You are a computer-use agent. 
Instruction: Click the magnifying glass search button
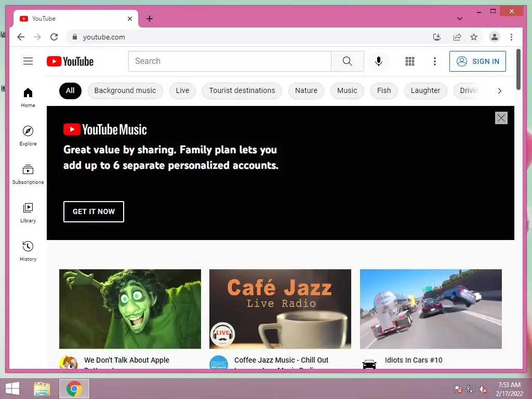click(x=348, y=61)
